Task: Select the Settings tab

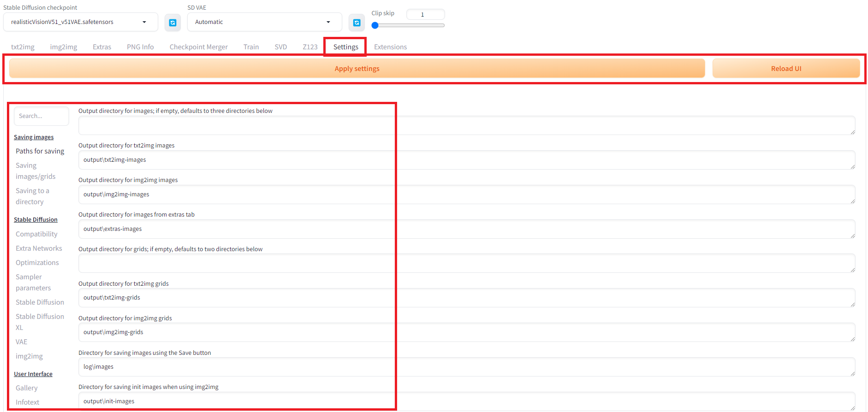Action: pyautogui.click(x=346, y=47)
